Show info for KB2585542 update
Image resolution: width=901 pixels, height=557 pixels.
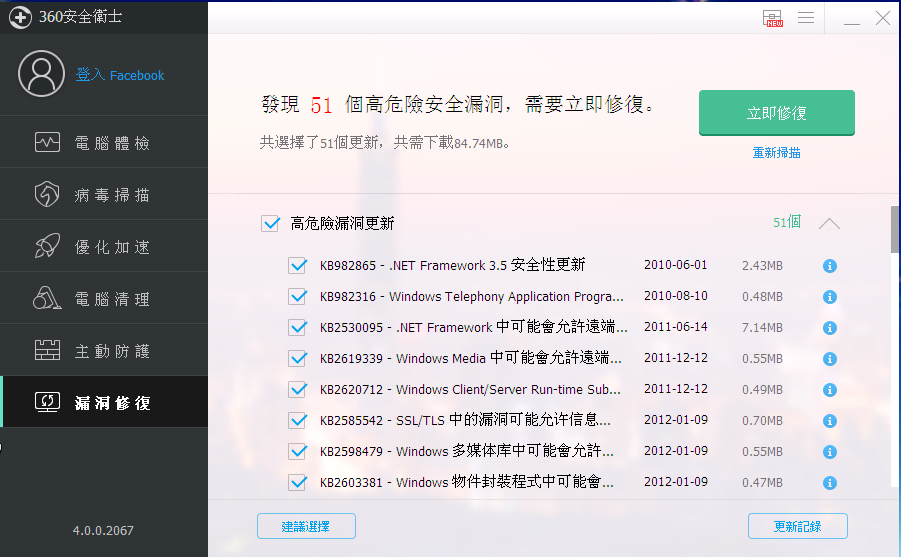point(829,421)
